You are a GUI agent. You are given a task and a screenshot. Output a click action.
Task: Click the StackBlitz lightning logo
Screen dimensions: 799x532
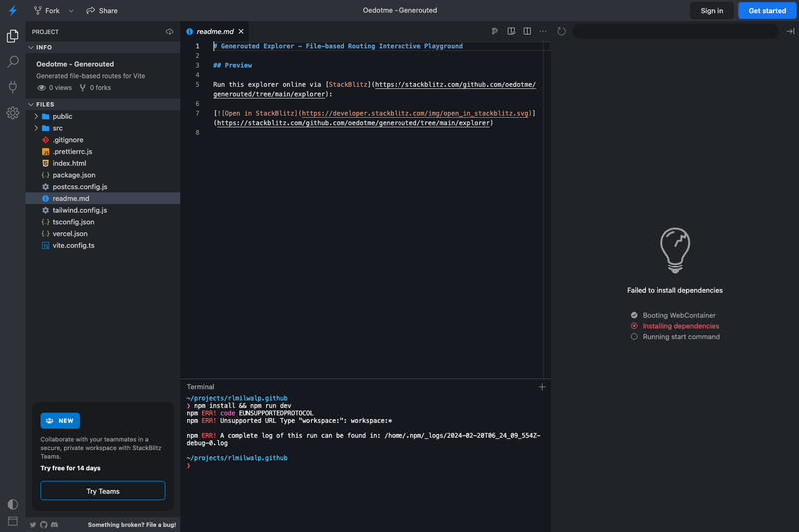click(x=13, y=10)
